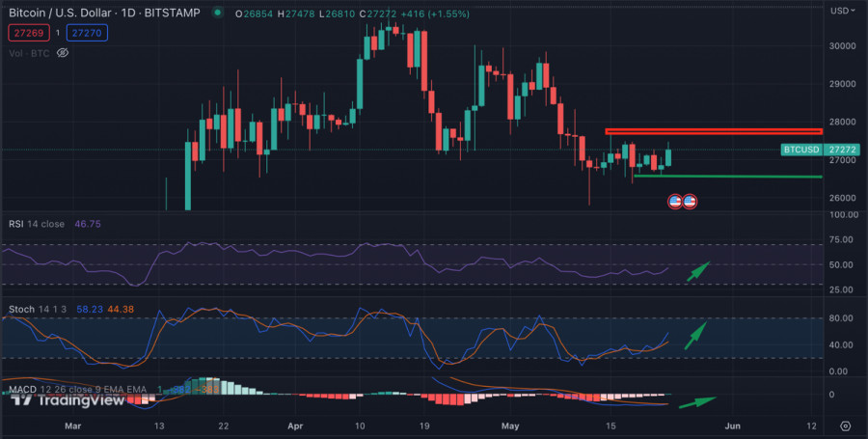Click the blue 27270 buy price button
The height and width of the screenshot is (439, 868).
(88, 33)
